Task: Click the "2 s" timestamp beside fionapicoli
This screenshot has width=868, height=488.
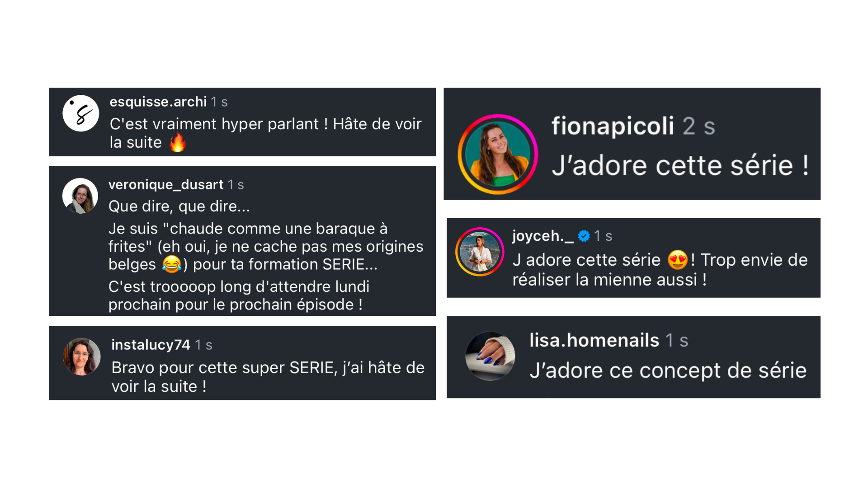Action: point(699,127)
